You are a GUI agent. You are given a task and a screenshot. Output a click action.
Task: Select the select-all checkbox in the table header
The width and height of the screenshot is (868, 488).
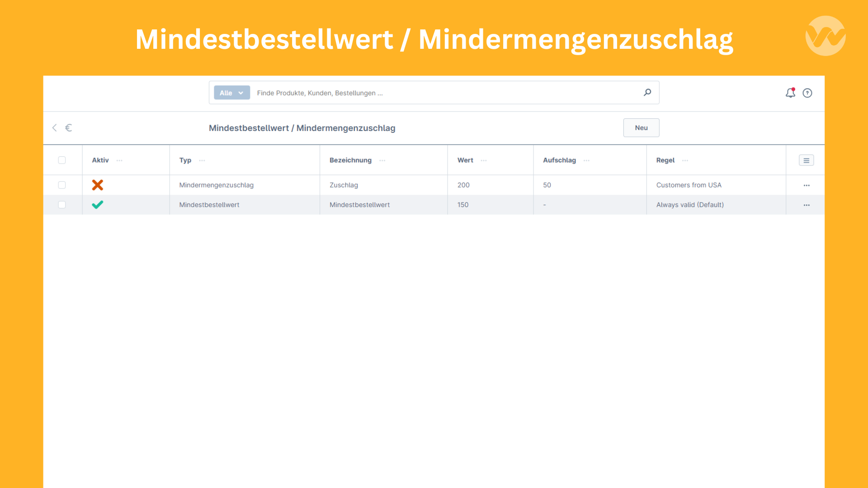coord(62,160)
